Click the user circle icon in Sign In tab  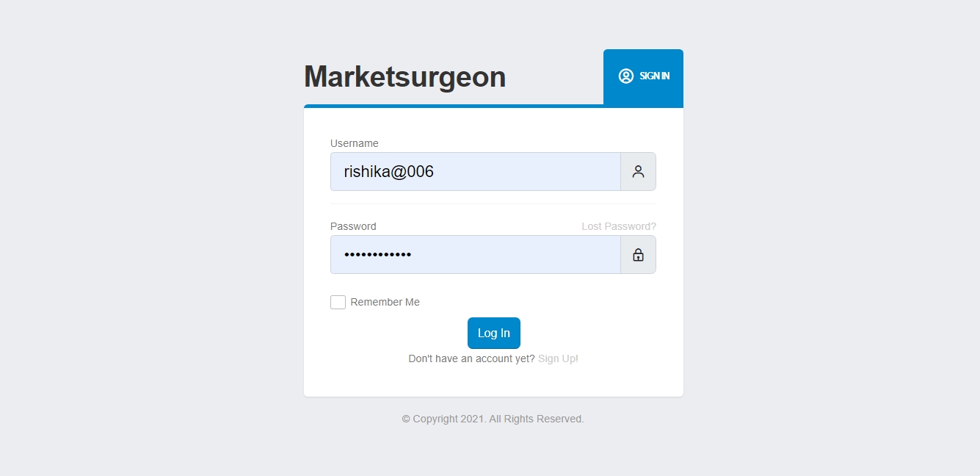[626, 76]
